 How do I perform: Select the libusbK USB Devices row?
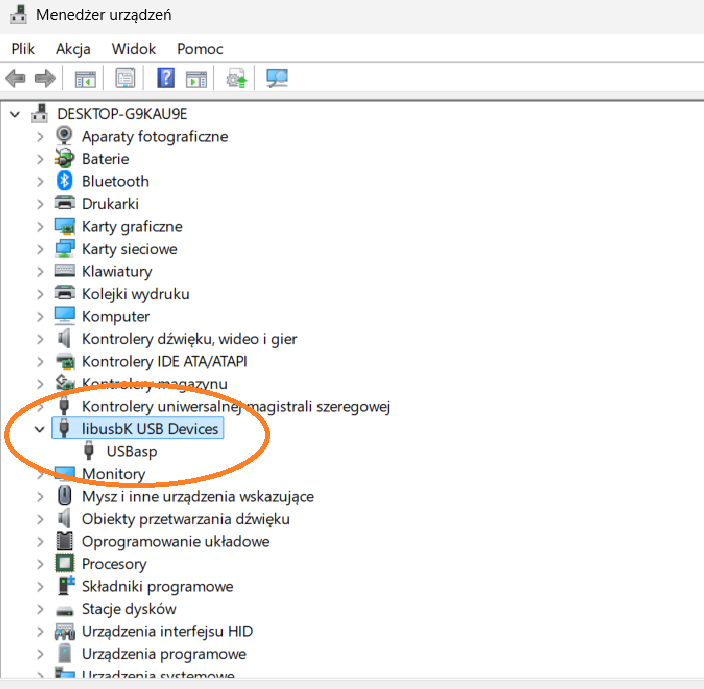click(138, 428)
